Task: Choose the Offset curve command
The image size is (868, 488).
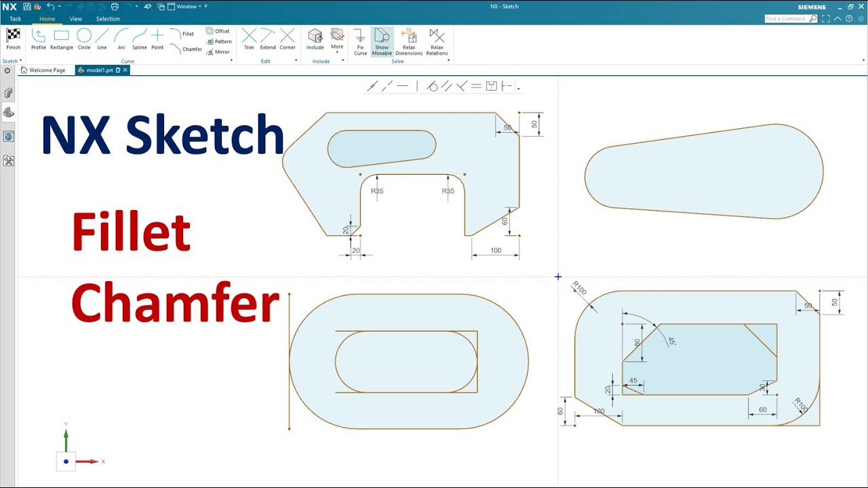Action: click(x=218, y=31)
